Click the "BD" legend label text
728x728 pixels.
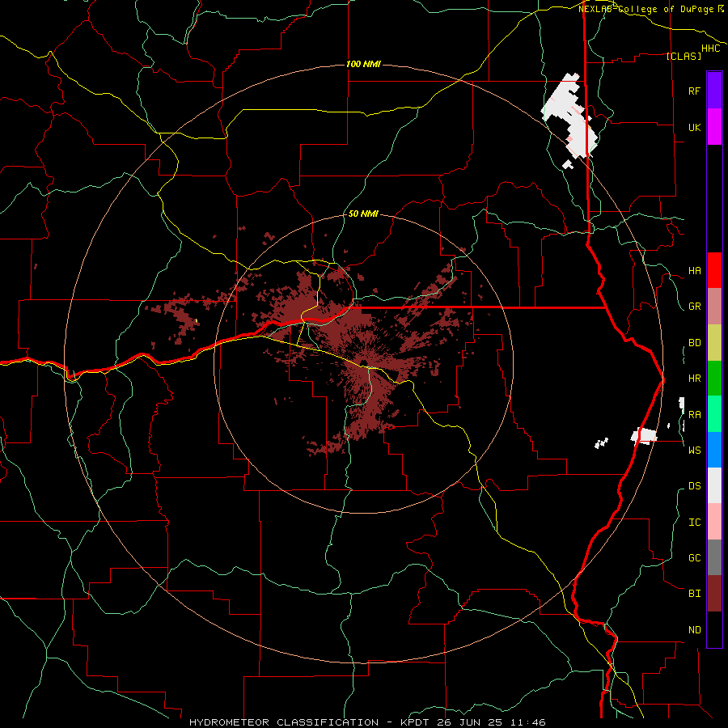[x=694, y=343]
